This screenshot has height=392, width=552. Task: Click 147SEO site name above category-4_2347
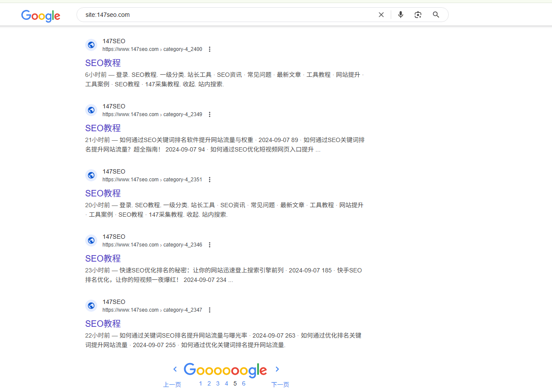114,302
